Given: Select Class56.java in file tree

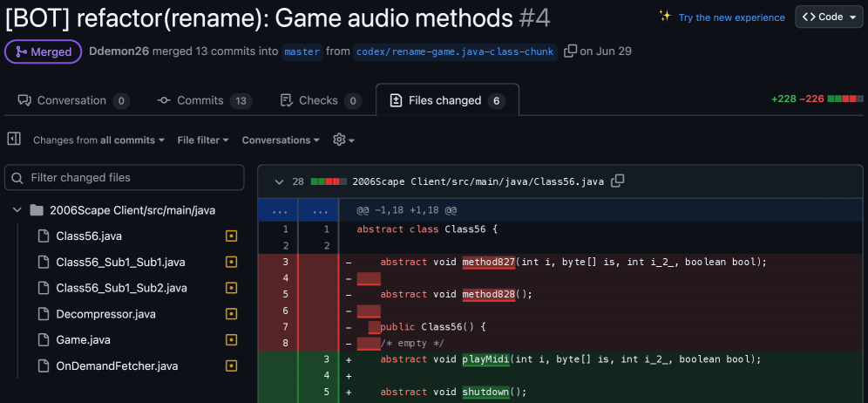Looking at the screenshot, I should coord(89,236).
